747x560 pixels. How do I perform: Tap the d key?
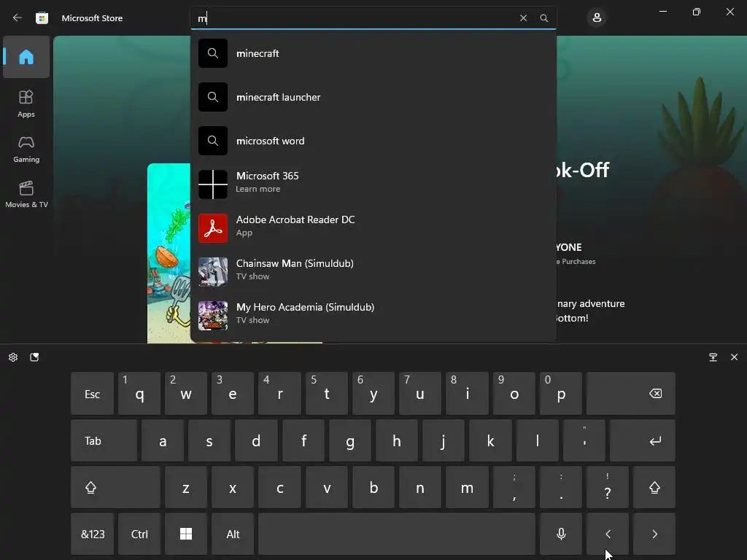click(256, 440)
